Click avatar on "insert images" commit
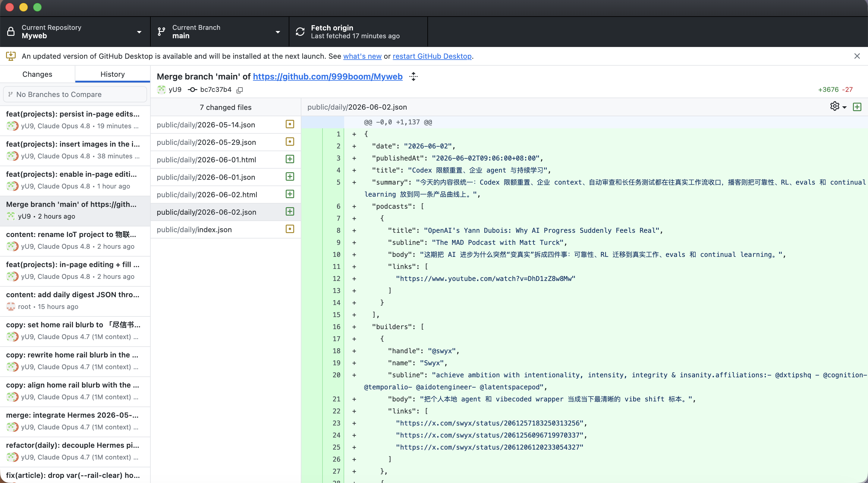This screenshot has height=483, width=868. point(12,156)
